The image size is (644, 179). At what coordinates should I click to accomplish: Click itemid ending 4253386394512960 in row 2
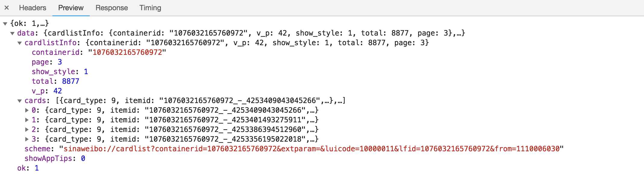[225, 130]
